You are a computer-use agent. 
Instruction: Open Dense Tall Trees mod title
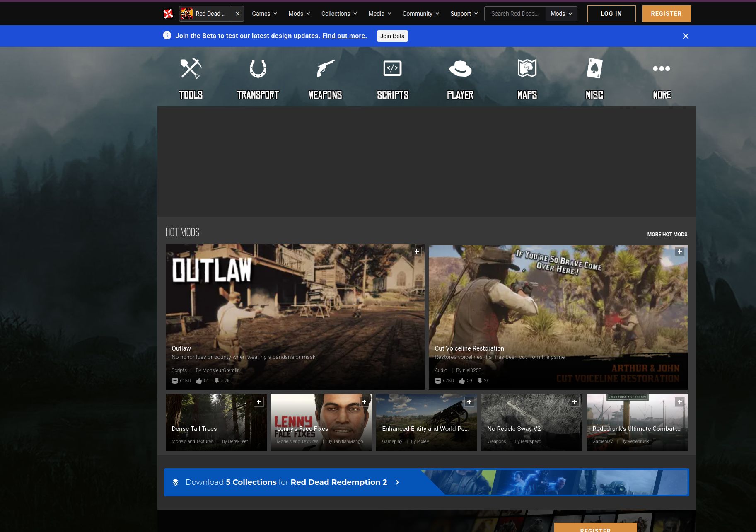[x=194, y=429]
